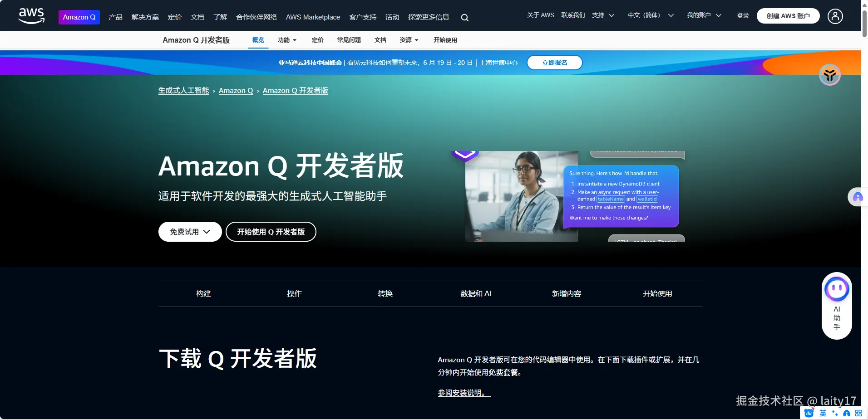Click 联系我们 in the header
Image resolution: width=868 pixels, height=419 pixels.
coord(573,15)
